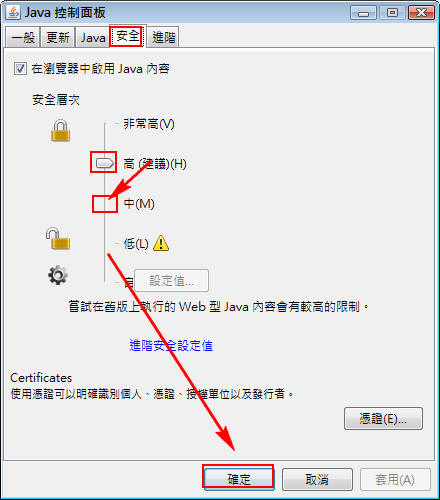Open the 進階安全設定值 link
The image size is (440, 500).
[x=171, y=345]
